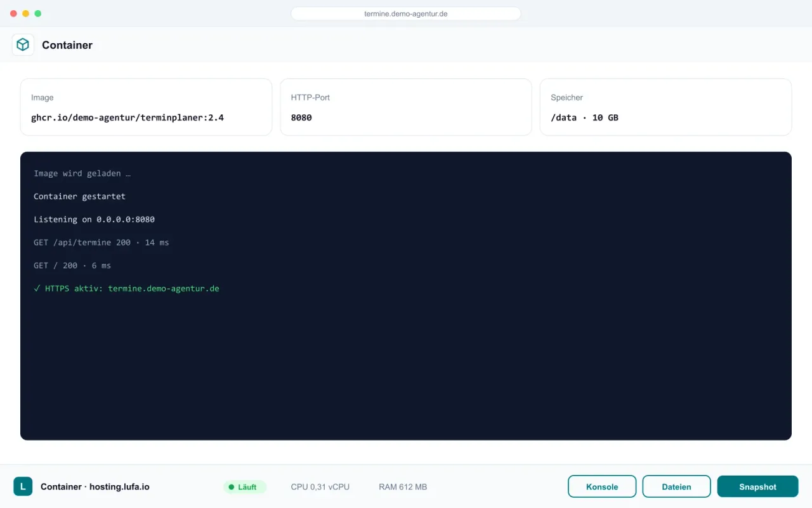Select image name ghcr.io/demo-agentur/terminplaner:2.4
Viewport: 812px width, 508px height.
pos(128,117)
